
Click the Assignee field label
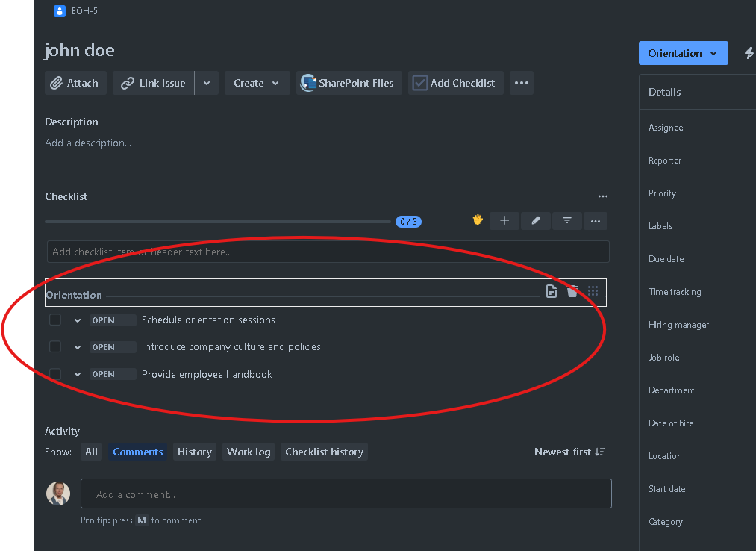tap(666, 128)
